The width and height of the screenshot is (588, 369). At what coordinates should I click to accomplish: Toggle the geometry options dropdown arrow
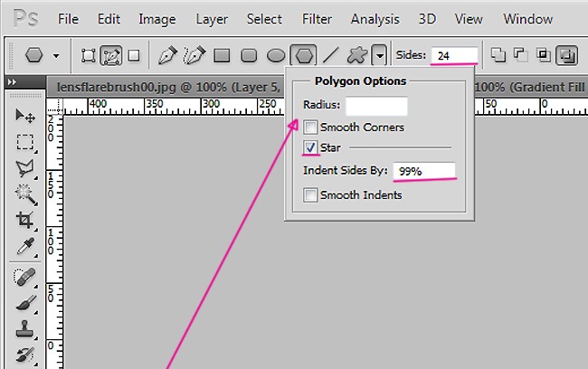380,56
